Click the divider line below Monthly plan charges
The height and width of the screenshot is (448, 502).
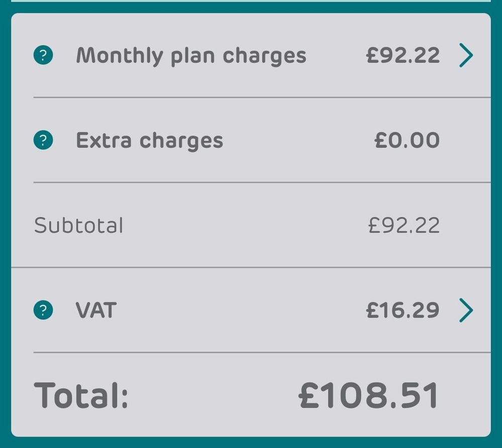click(x=261, y=97)
